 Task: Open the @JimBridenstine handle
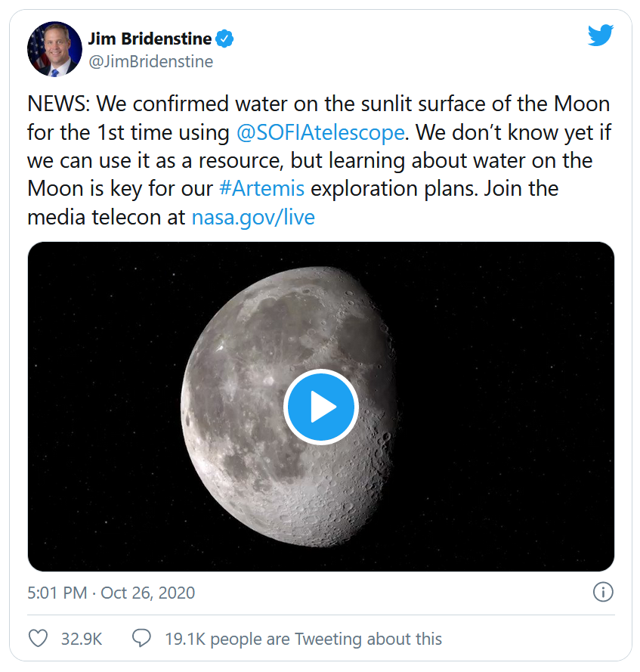click(151, 61)
